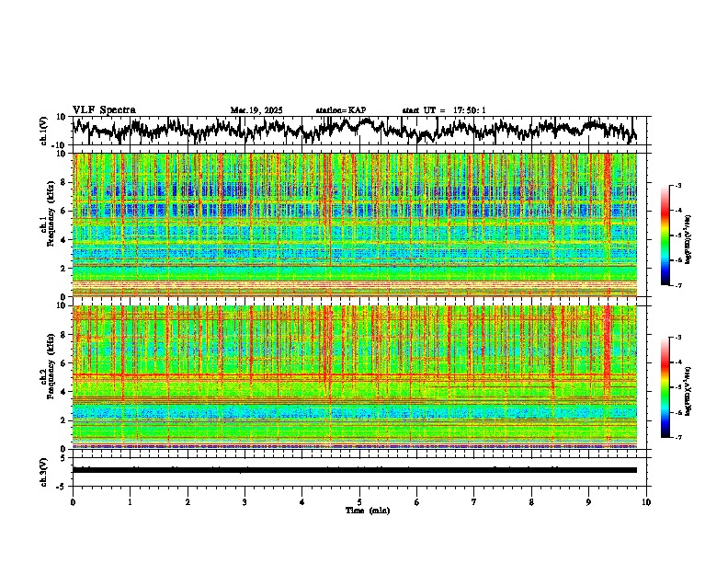Click the 'Time (min)' axis title
The image size is (728, 563).
(368, 511)
